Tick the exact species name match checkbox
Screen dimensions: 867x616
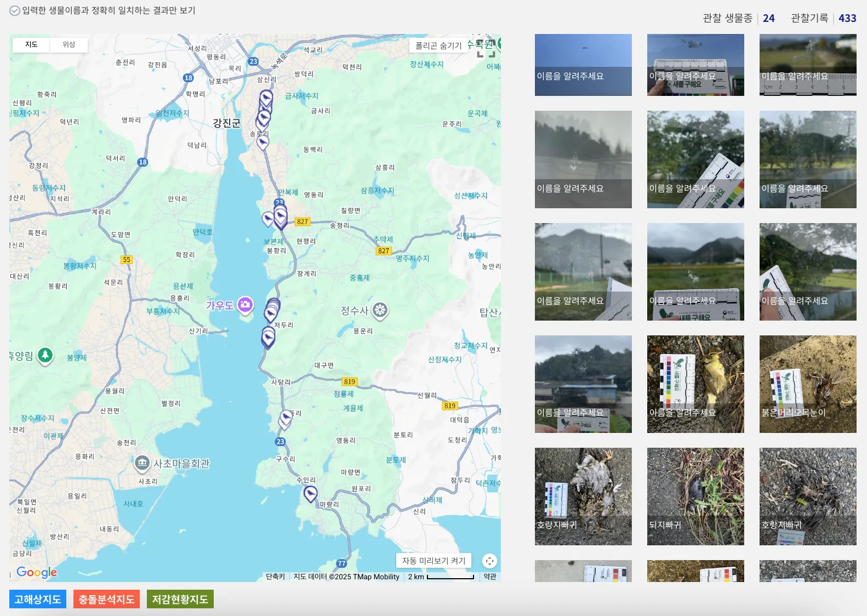15,10
